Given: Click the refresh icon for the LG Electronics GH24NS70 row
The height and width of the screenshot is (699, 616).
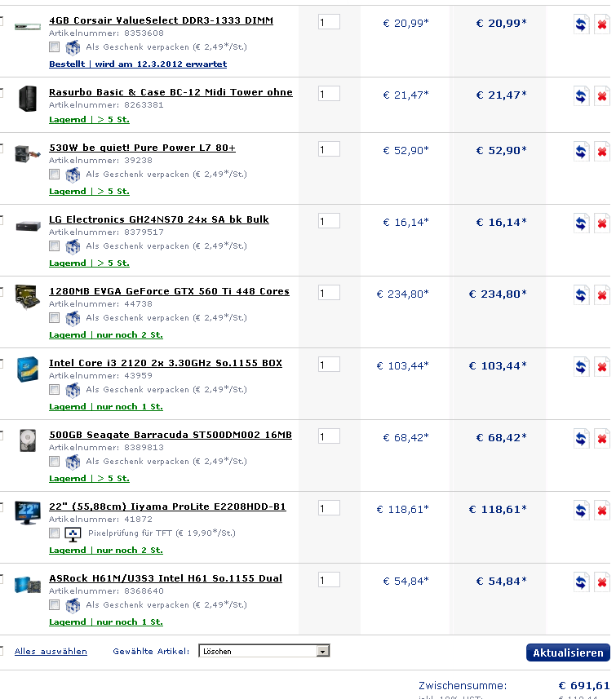Looking at the screenshot, I should pos(581,223).
